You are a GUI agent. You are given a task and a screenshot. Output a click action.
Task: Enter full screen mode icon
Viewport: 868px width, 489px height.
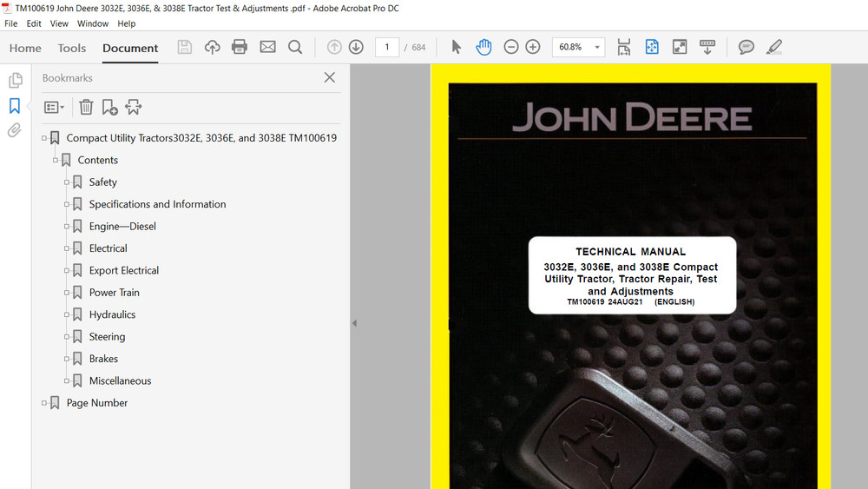point(680,47)
